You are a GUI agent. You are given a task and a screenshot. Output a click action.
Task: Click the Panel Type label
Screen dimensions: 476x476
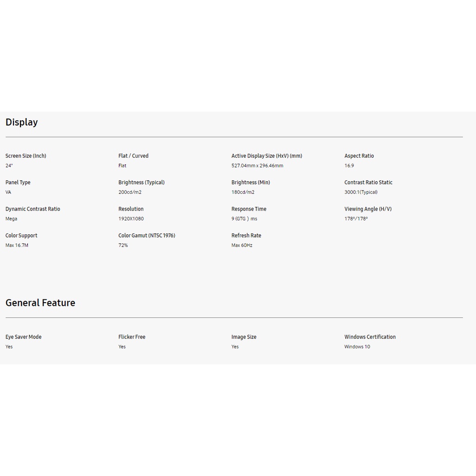click(18, 182)
